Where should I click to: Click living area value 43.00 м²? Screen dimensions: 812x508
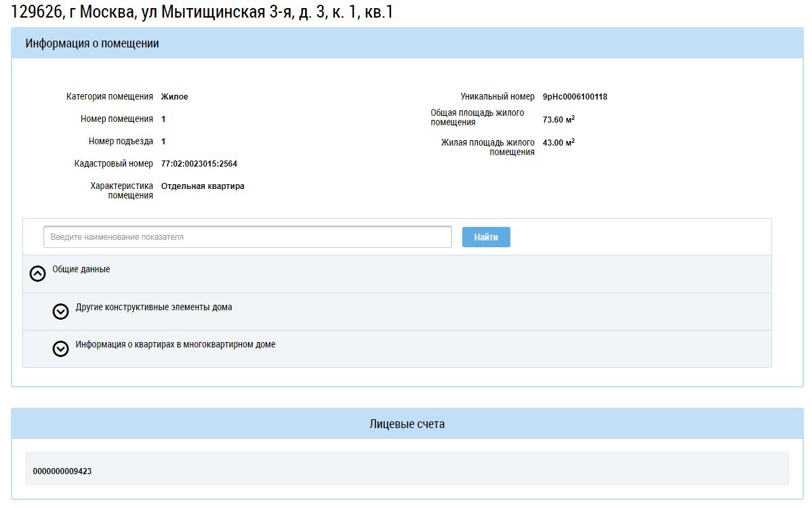pyautogui.click(x=559, y=142)
